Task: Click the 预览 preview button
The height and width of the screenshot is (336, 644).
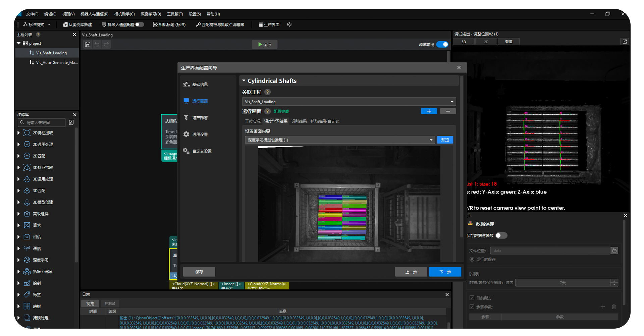Action: [x=445, y=140]
